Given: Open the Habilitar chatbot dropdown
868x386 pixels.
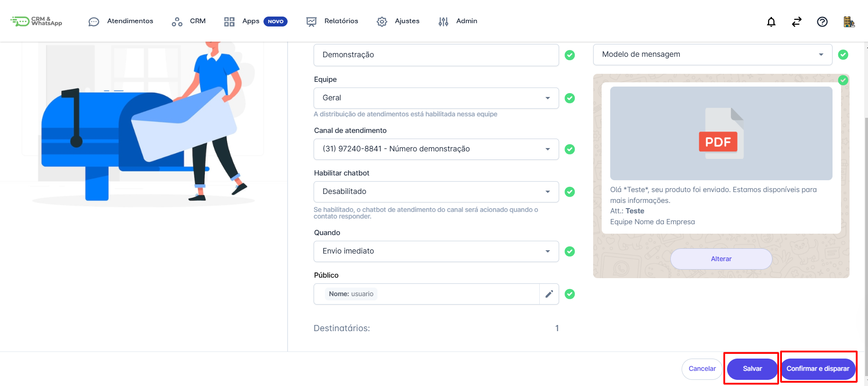Looking at the screenshot, I should point(436,192).
